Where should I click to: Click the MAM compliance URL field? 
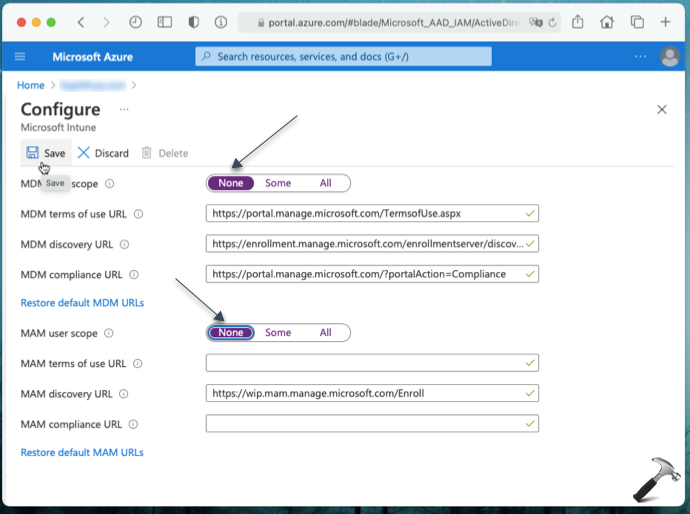click(x=371, y=424)
